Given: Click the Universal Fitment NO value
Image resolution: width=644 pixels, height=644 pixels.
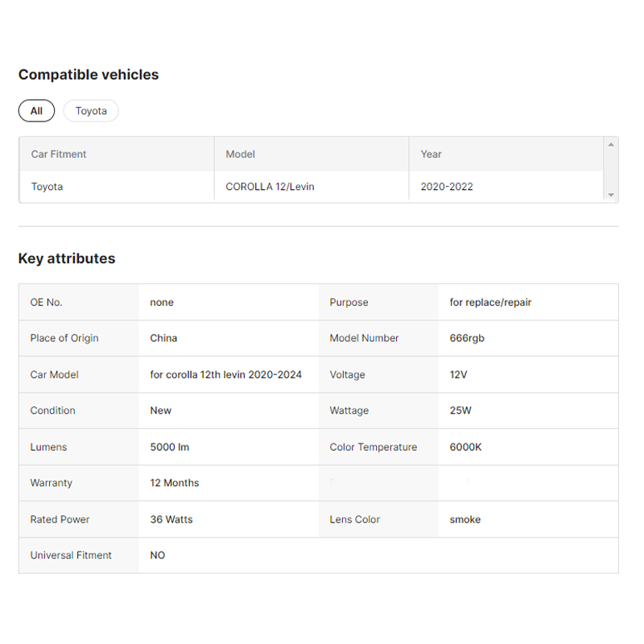Looking at the screenshot, I should pyautogui.click(x=158, y=555).
